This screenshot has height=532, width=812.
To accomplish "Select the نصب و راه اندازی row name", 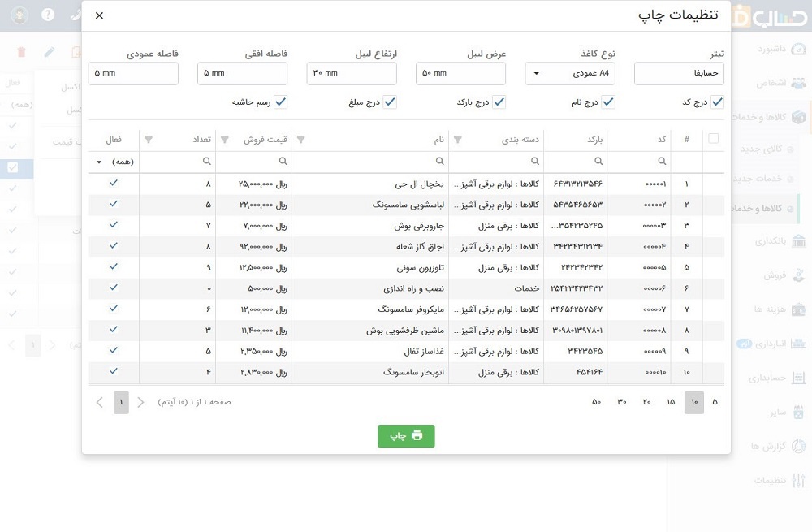I will 414,288.
